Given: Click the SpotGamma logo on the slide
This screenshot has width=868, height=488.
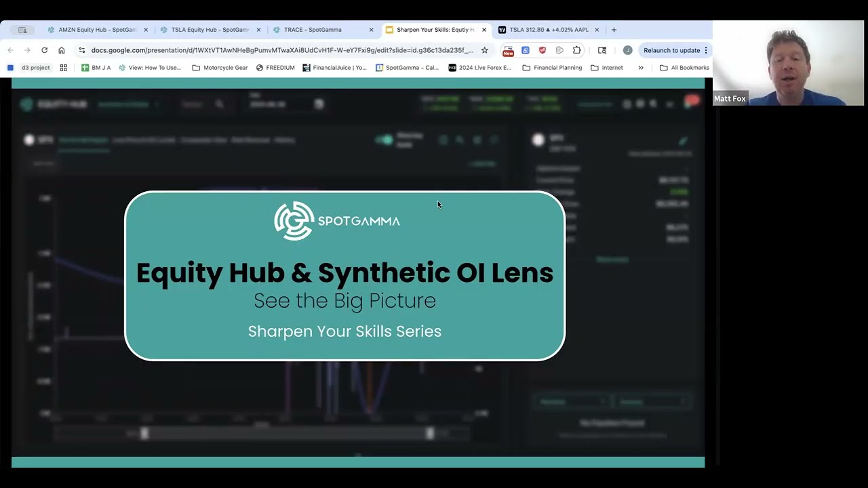Looking at the screenshot, I should point(337,221).
